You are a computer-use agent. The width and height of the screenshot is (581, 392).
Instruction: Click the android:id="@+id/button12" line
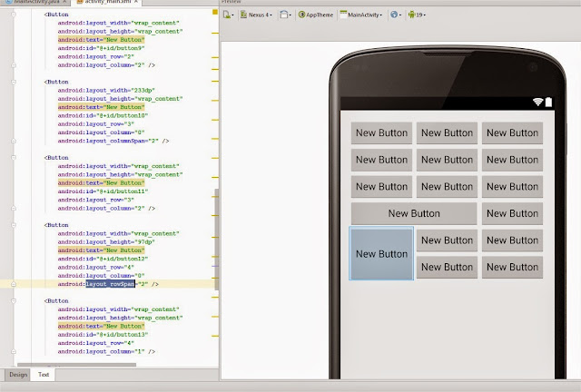103,259
